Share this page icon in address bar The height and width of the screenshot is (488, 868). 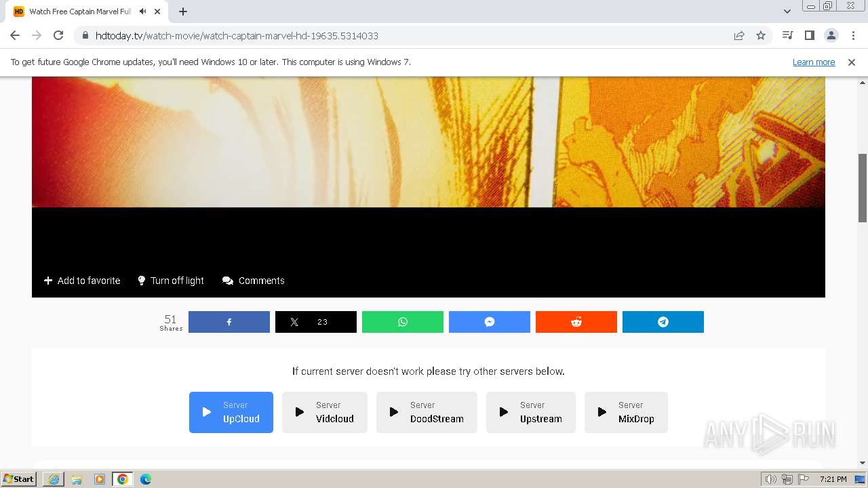pos(739,35)
